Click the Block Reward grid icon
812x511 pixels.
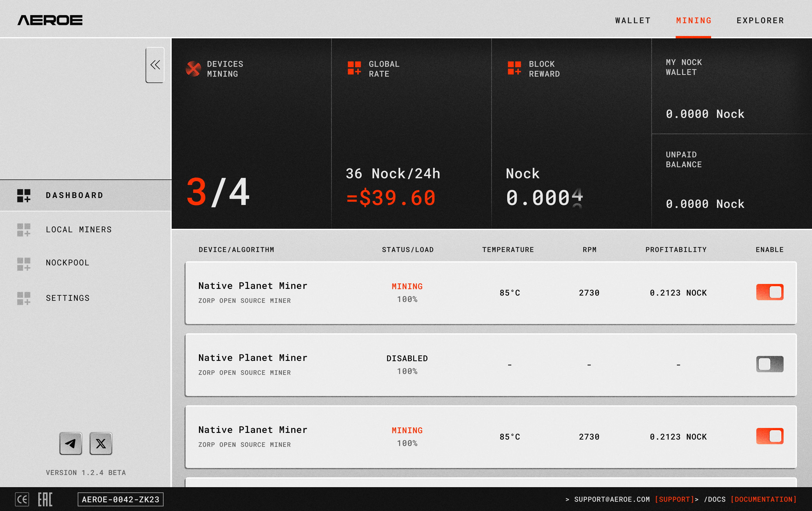[514, 68]
